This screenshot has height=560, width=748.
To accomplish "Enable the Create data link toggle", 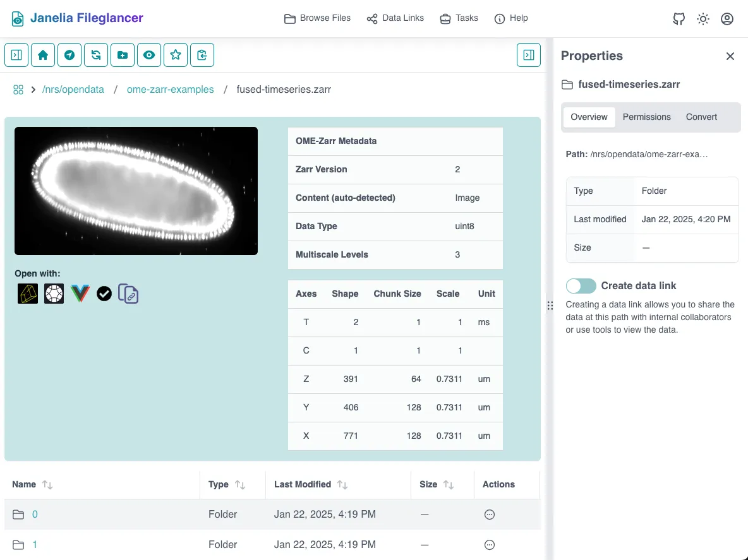I will click(x=581, y=286).
